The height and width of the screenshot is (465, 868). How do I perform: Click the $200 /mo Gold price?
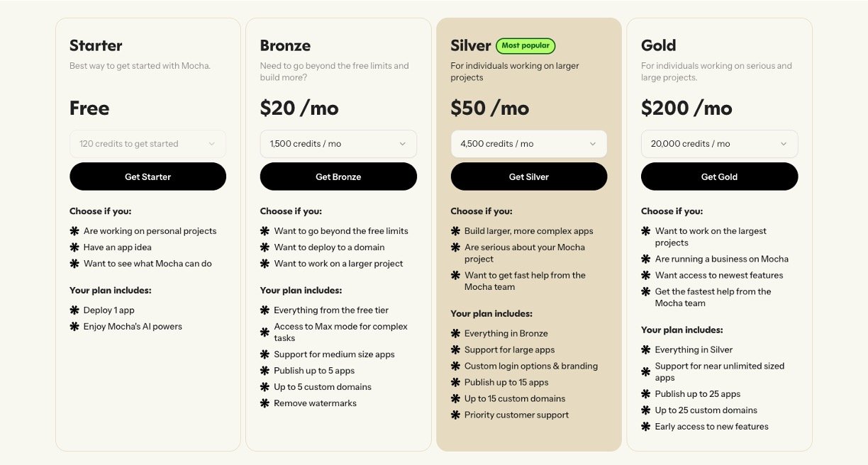[x=686, y=108]
